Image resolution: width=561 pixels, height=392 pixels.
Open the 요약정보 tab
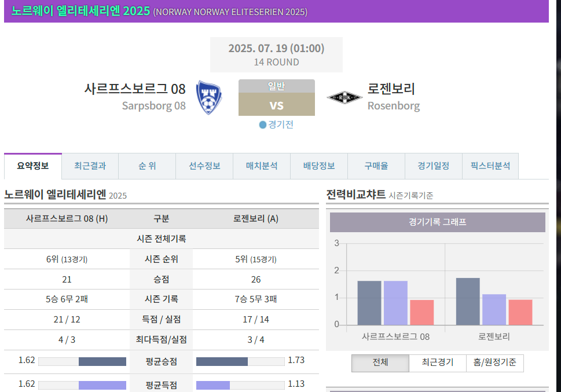tap(33, 166)
